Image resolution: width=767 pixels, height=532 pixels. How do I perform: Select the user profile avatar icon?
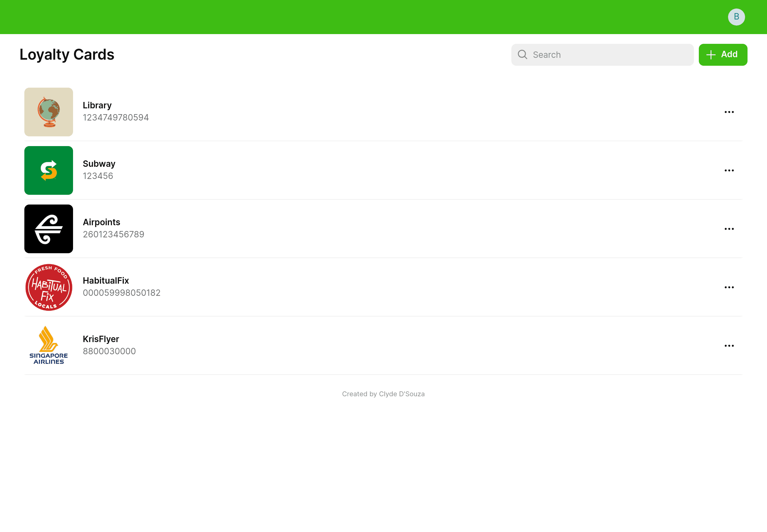tap(737, 16)
